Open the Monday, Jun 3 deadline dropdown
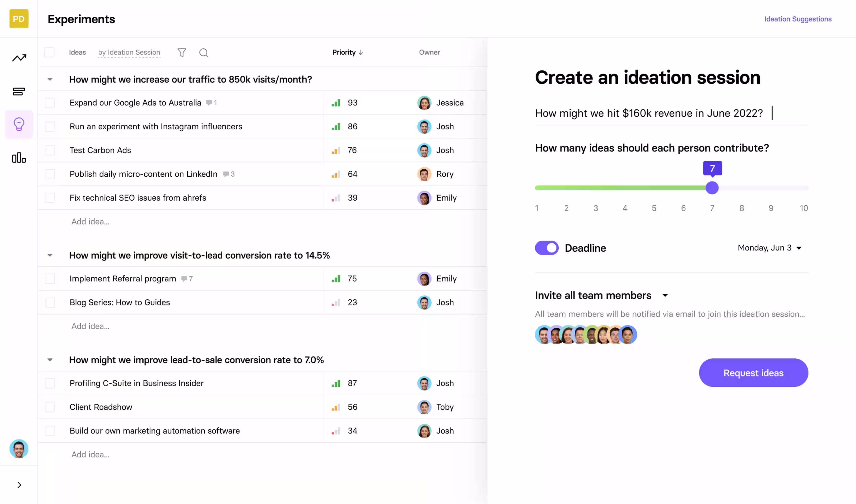The height and width of the screenshot is (504, 856). tap(769, 248)
